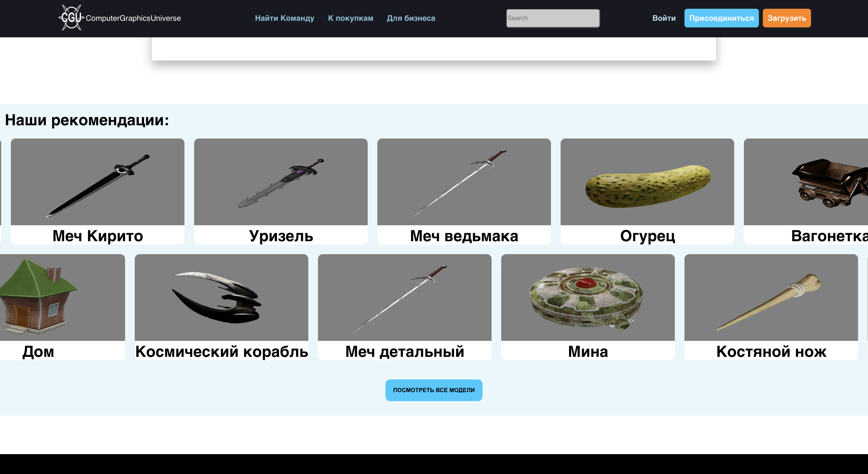Click the orange Загрузить button

pos(786,18)
